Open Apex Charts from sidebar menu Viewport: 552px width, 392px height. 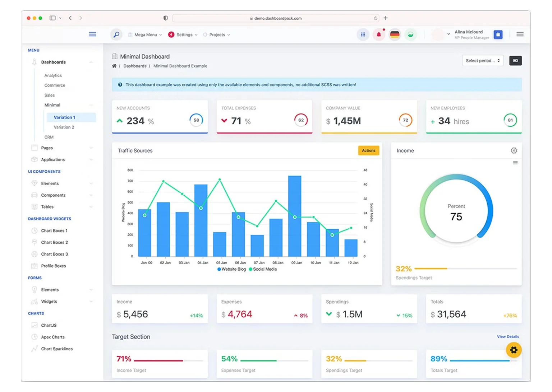[x=53, y=337]
